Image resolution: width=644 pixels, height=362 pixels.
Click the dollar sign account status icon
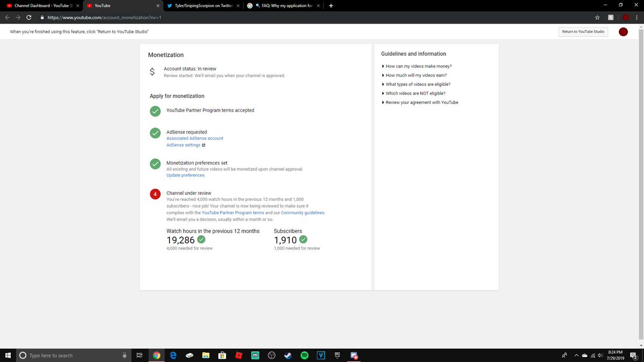[x=152, y=72]
